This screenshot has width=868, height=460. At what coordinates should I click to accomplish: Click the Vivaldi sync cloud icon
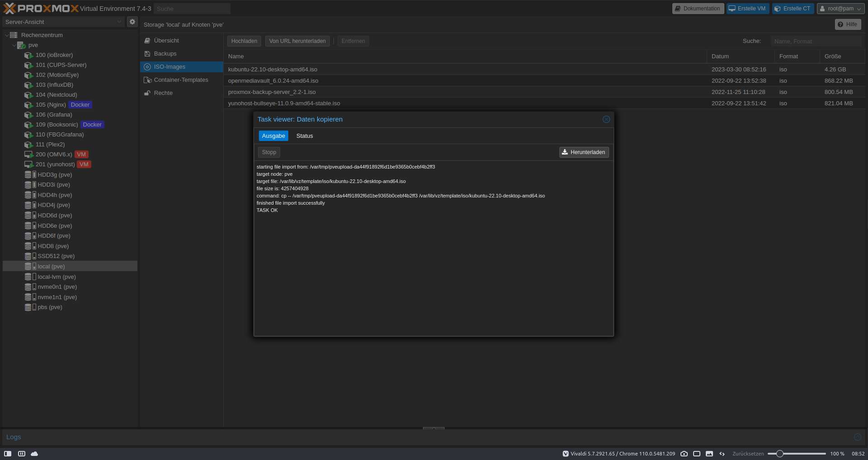click(34, 454)
